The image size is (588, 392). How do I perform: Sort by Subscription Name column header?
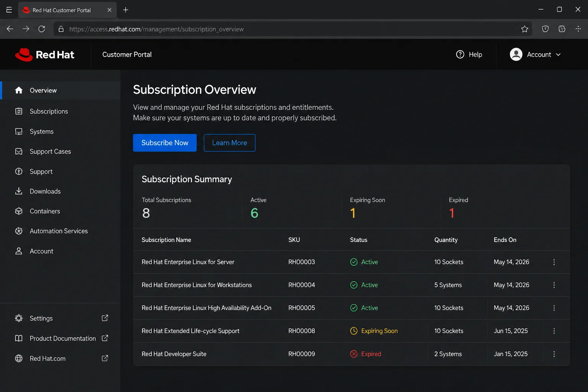(166, 240)
